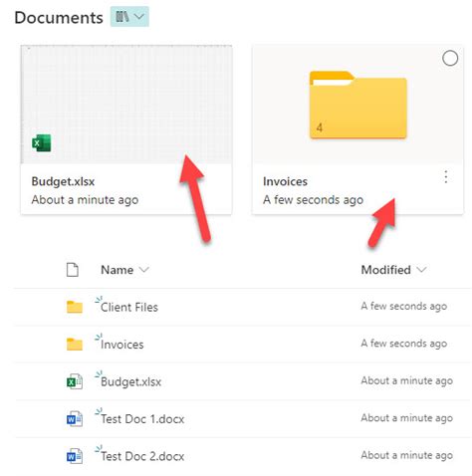
Task: Open the three-dot menu on Invoices card
Action: tap(446, 177)
